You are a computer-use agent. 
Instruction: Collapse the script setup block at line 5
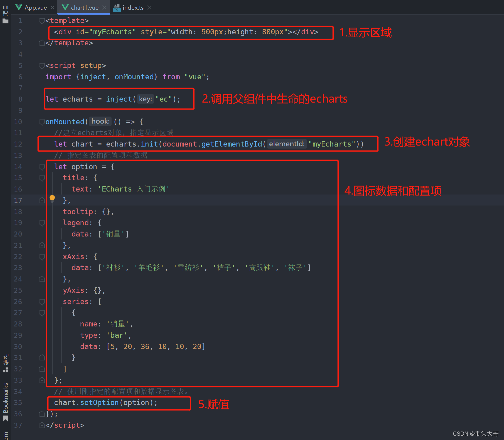pyautogui.click(x=42, y=66)
